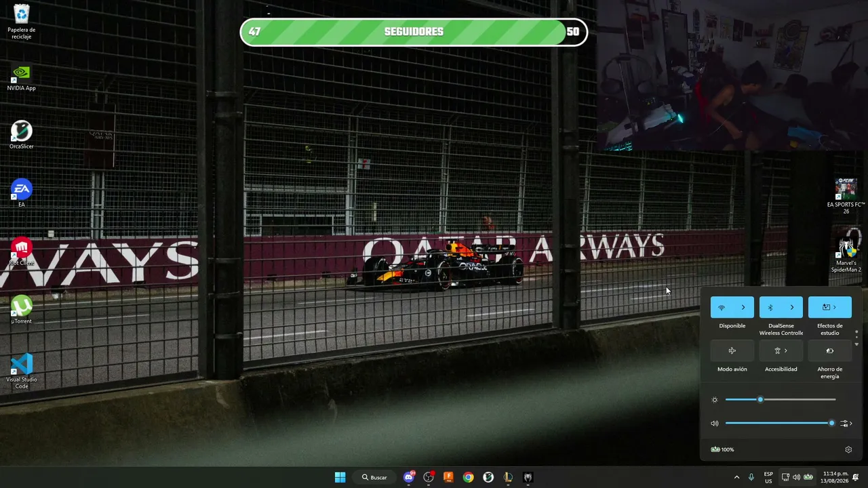Open Discord from the taskbar
The height and width of the screenshot is (488, 868).
point(408,477)
